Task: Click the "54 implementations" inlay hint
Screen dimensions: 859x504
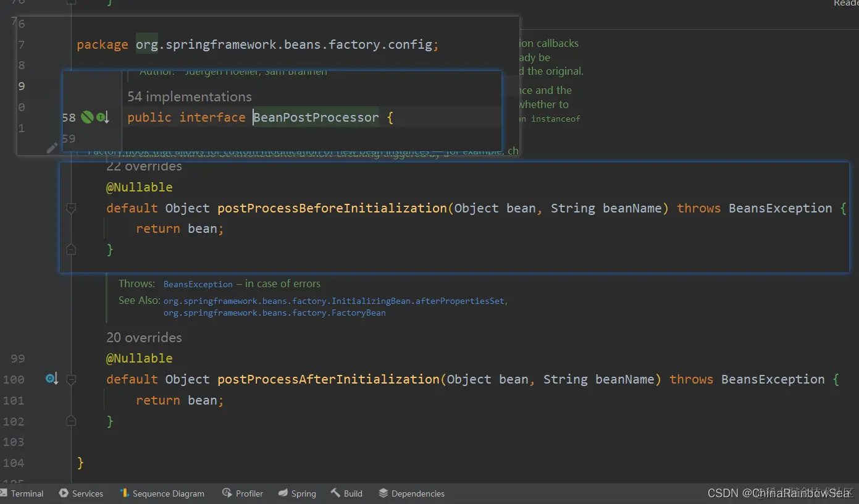Action: click(190, 96)
